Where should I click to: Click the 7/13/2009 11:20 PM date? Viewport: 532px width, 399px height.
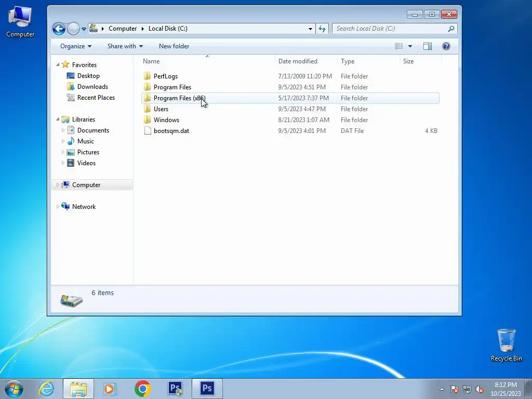point(305,76)
